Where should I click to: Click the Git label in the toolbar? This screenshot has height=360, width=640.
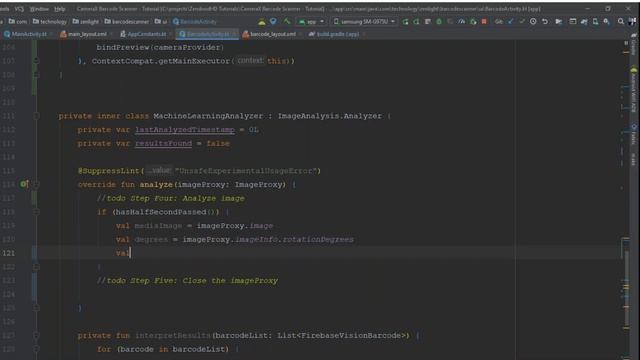click(x=499, y=22)
